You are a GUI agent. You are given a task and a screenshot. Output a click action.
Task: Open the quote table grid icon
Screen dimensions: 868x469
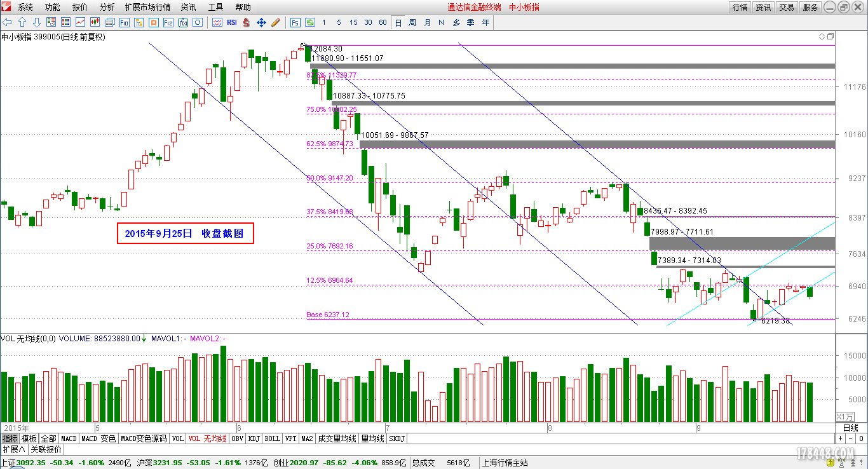[x=65, y=22]
